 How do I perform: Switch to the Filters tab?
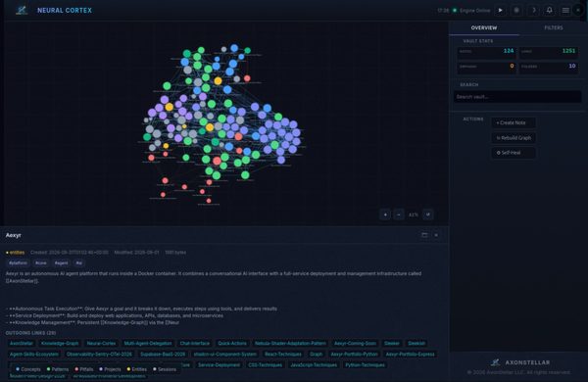click(x=554, y=27)
